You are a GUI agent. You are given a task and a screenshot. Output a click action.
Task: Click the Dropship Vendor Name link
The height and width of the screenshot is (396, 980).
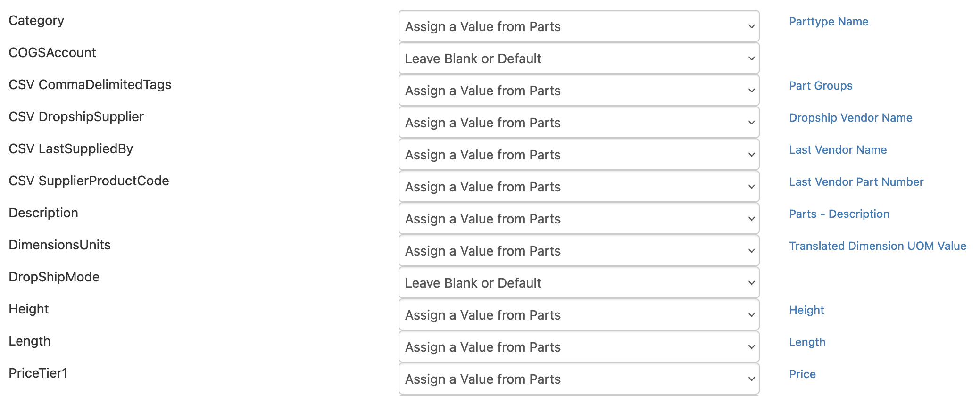tap(850, 118)
